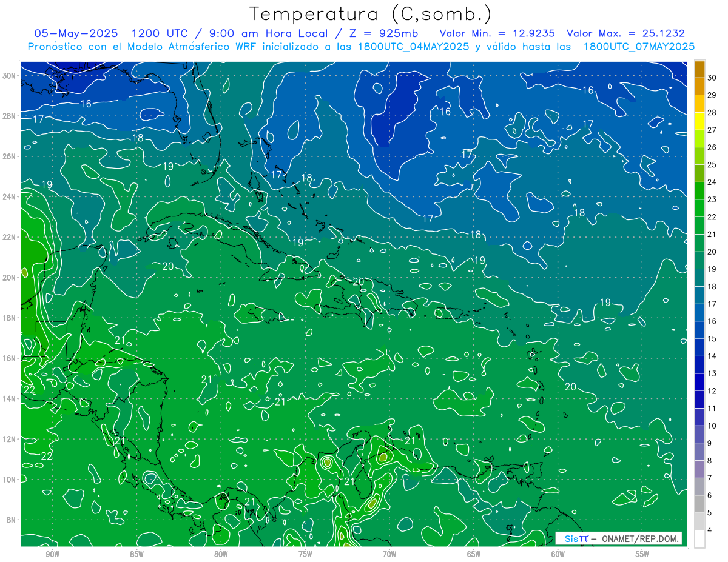This screenshot has width=728, height=562.
Task: Click the '11' value on color legend
Action: (x=712, y=409)
